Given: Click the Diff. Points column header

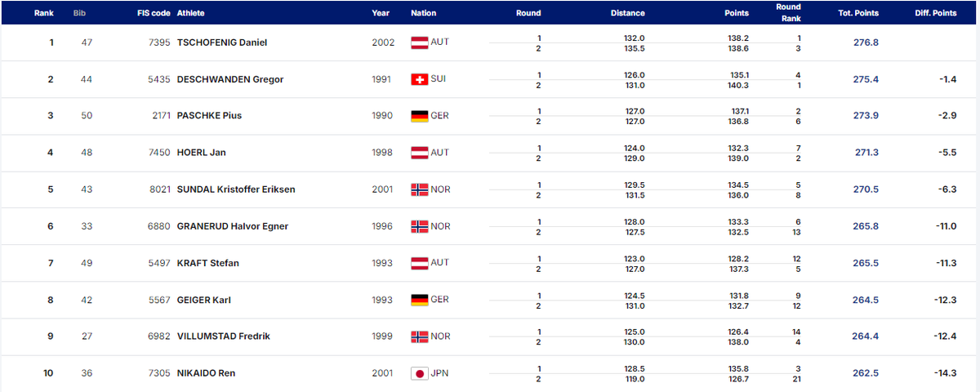Looking at the screenshot, I should pos(936,13).
